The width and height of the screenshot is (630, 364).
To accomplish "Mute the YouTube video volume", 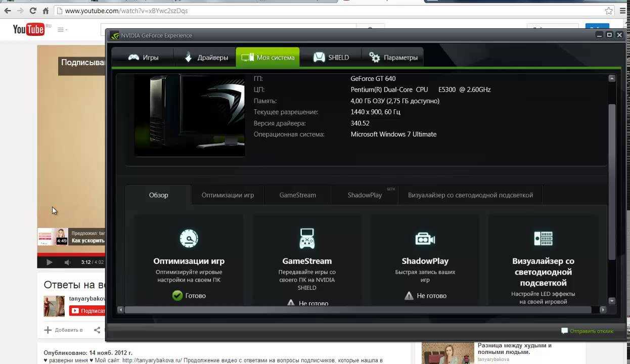I will click(x=67, y=262).
